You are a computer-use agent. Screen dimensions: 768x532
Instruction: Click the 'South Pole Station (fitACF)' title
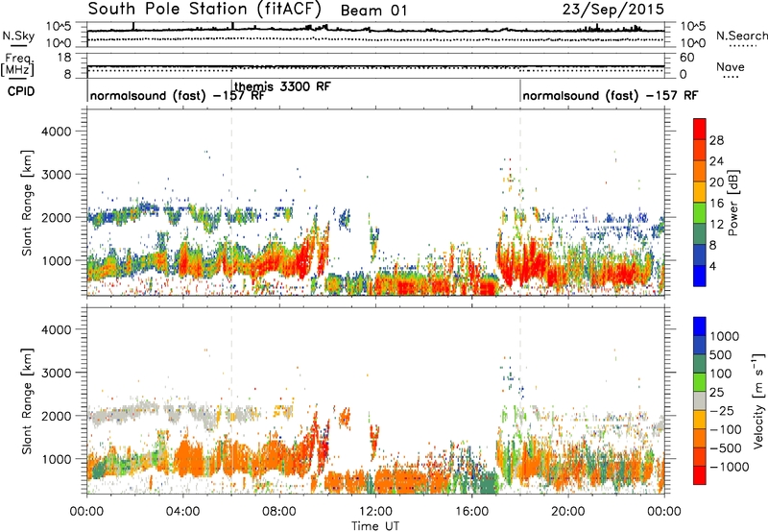(x=204, y=10)
